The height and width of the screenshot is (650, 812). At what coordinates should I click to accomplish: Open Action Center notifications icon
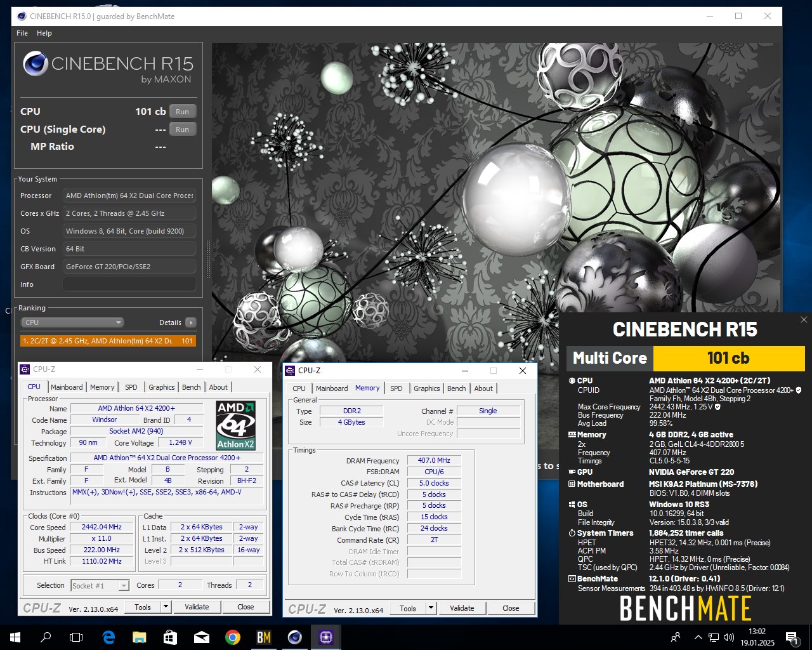(x=792, y=637)
